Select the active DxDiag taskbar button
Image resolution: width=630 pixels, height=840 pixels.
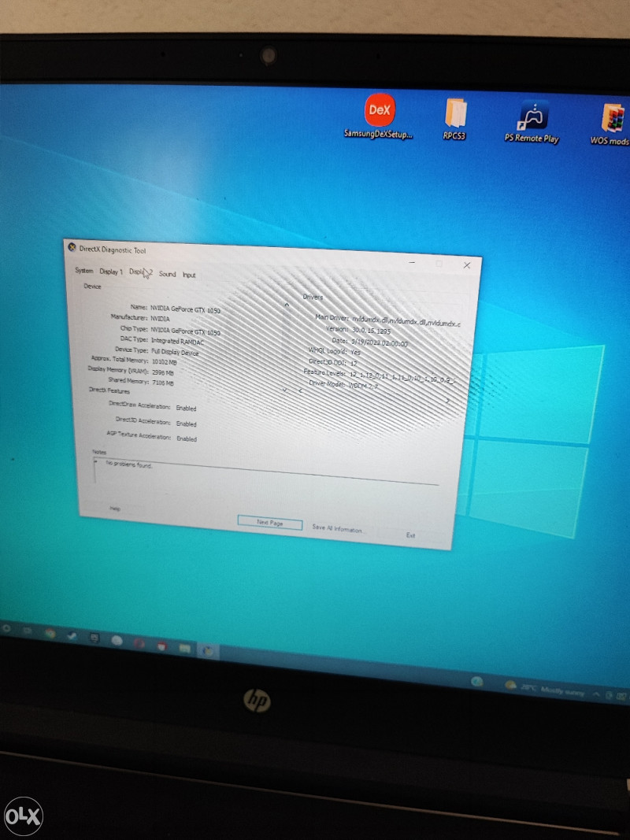tap(207, 651)
